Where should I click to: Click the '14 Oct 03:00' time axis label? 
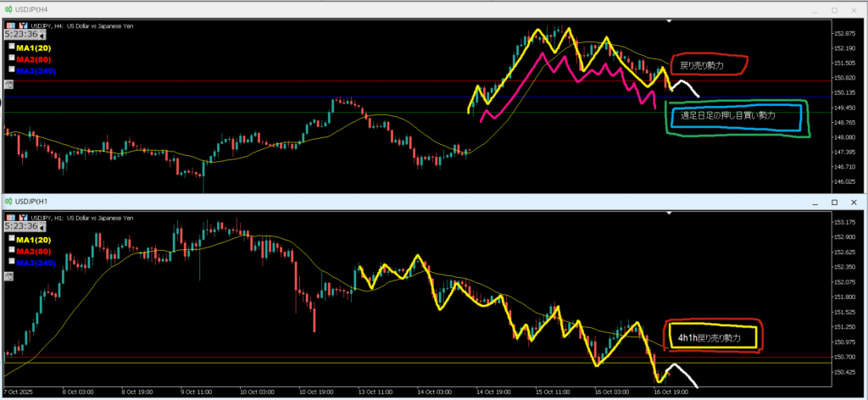pyautogui.click(x=435, y=392)
